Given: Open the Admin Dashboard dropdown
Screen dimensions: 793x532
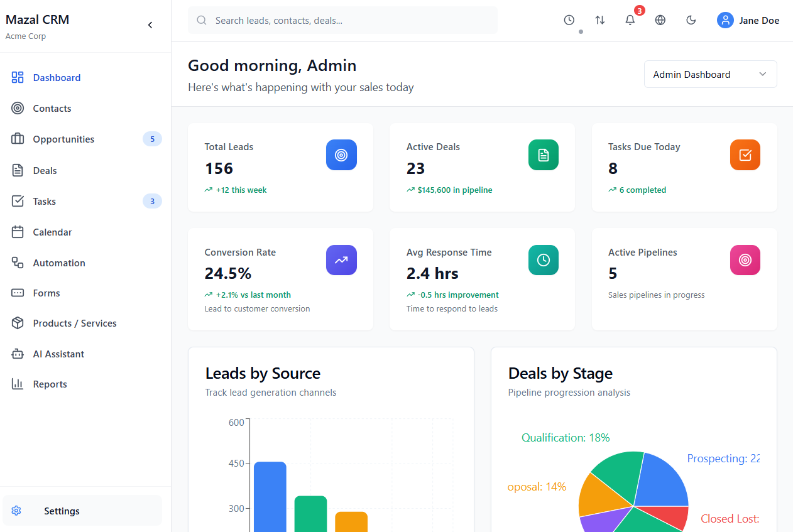Looking at the screenshot, I should pos(710,74).
